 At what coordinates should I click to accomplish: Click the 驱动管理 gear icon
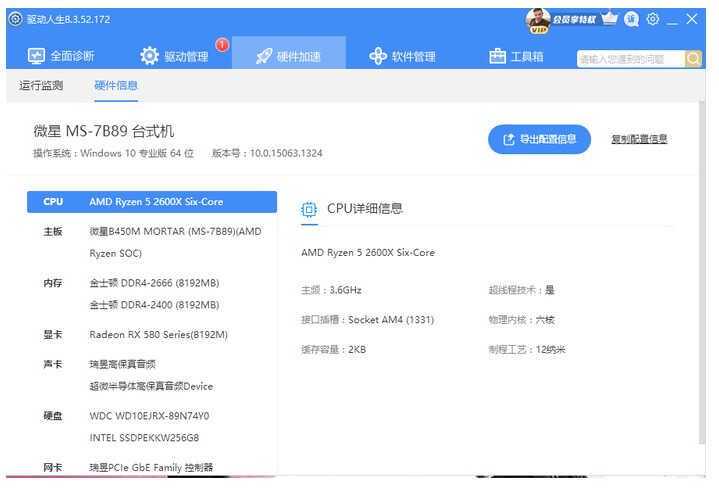pos(149,56)
